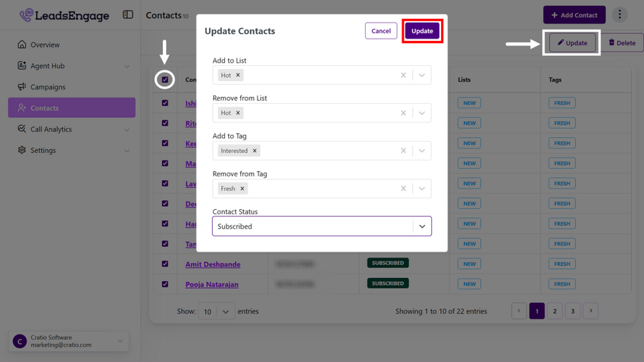The image size is (644, 362).
Task: Clear all selections in Remove from List
Action: 403,113
